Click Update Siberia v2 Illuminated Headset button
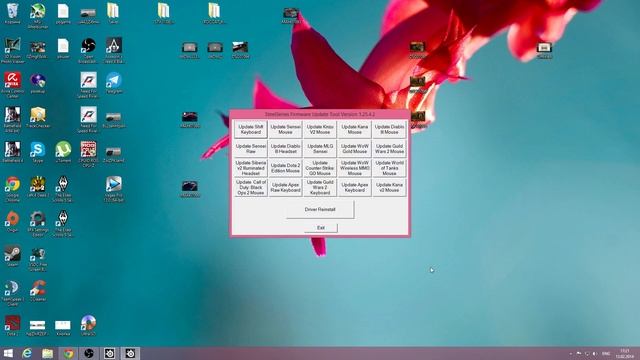This screenshot has height=360, width=640. click(251, 168)
